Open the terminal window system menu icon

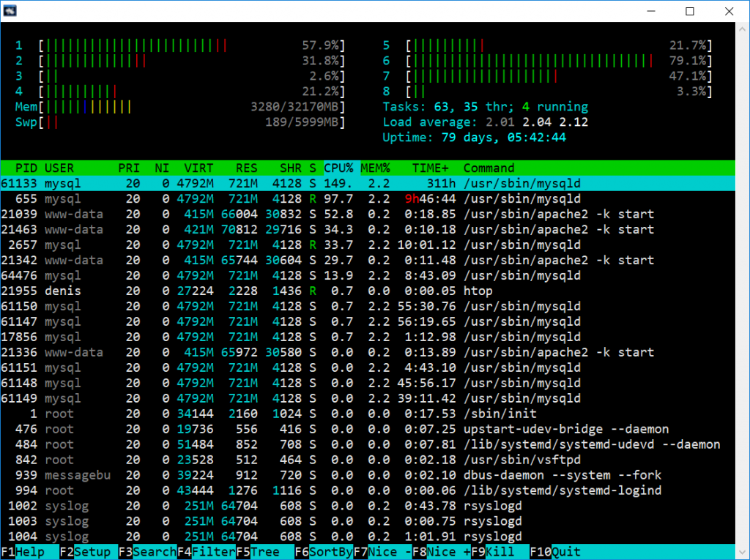click(x=10, y=10)
